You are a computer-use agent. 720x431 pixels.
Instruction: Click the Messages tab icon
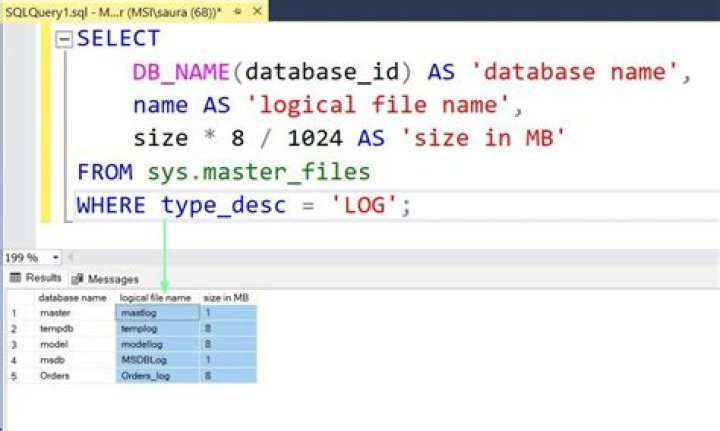coord(77,279)
